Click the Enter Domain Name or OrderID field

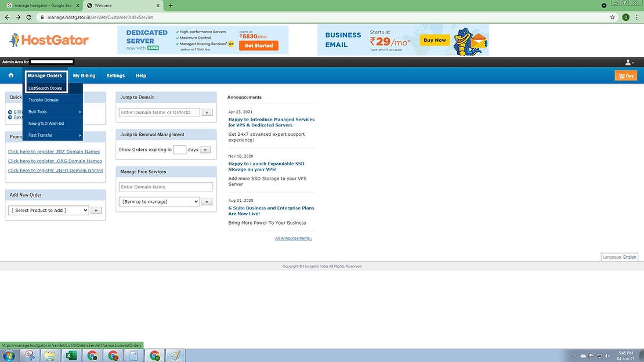click(159, 113)
